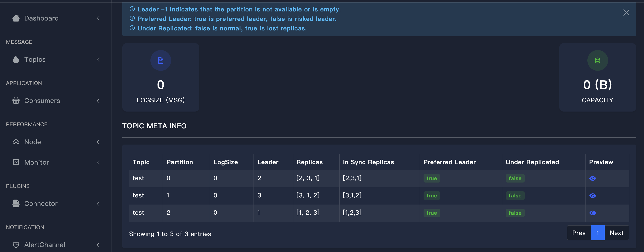Screen dimensions: 644x252
Task: Expand the Dashboard menu chevron
Action: pyautogui.click(x=98, y=18)
